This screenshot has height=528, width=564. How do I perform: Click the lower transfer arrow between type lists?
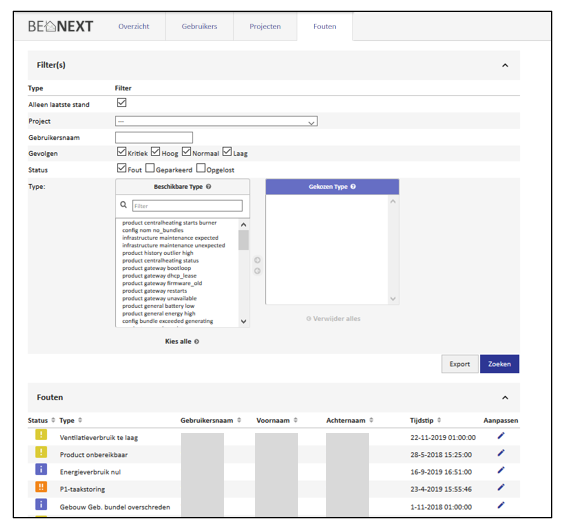[x=257, y=271]
